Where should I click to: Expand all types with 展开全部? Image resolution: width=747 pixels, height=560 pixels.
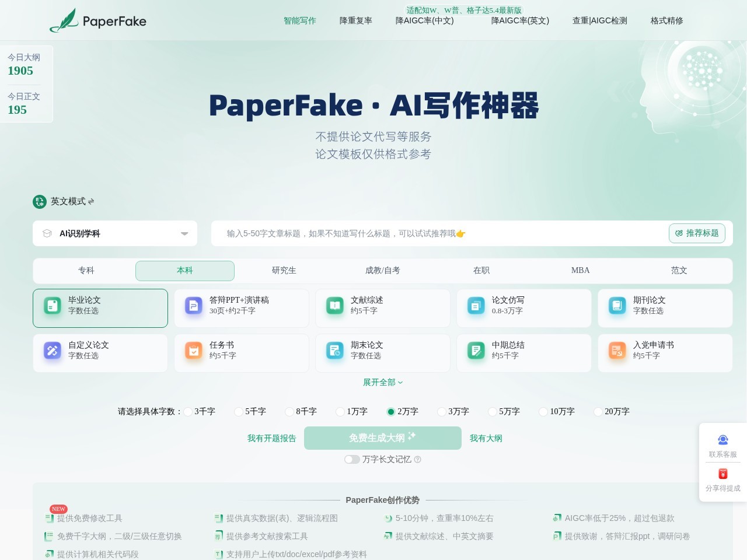pos(383,383)
